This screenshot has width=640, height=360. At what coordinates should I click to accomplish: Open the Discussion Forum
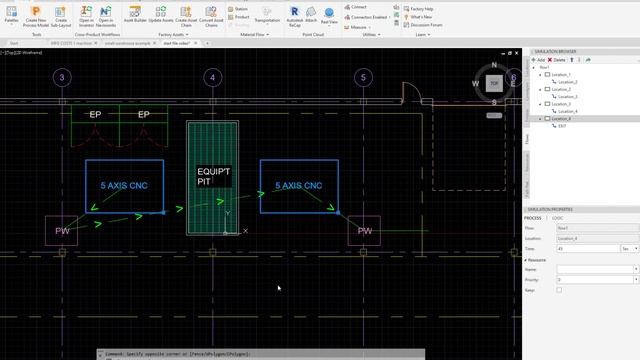click(x=423, y=25)
